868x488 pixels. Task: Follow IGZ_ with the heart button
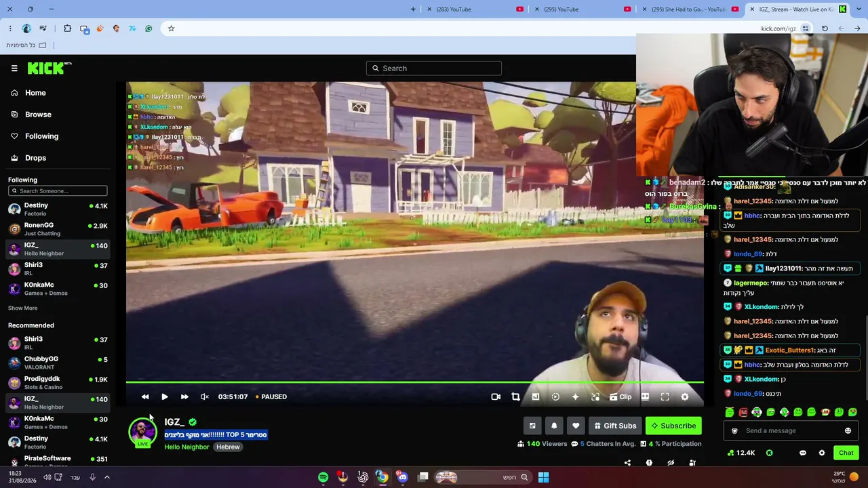point(576,426)
